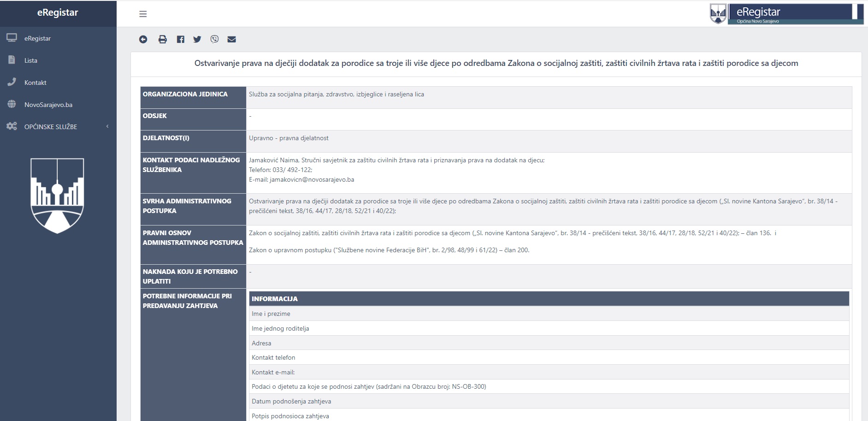The image size is (868, 421).
Task: Print the page using printer icon
Action: coord(162,39)
